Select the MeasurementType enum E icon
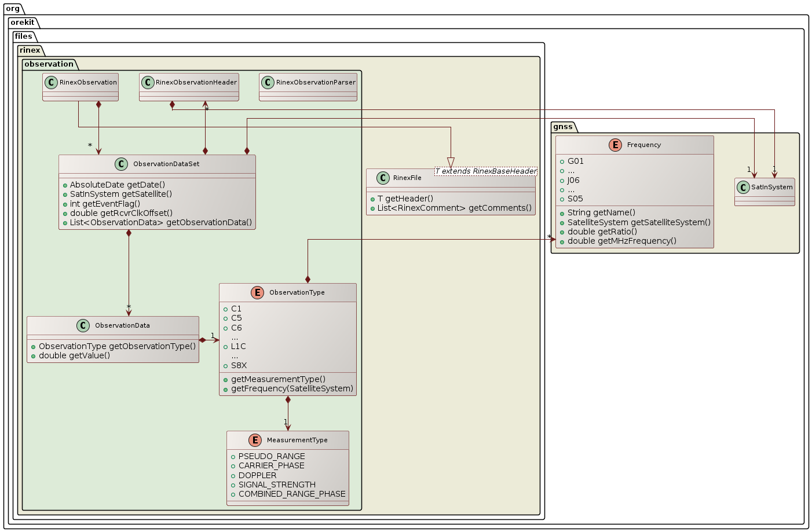This screenshot has height=532, width=812. (x=255, y=441)
